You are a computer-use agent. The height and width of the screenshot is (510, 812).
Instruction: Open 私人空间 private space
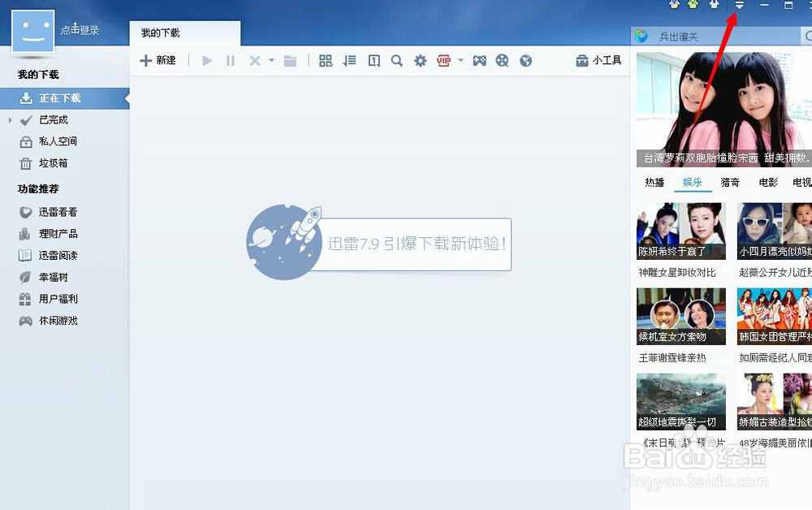[58, 141]
